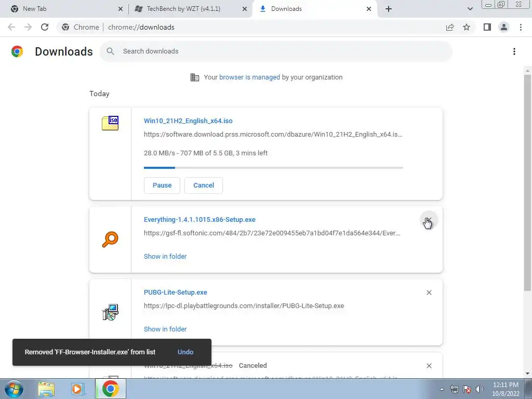Click the Chrome logo beside Downloads

click(x=17, y=51)
